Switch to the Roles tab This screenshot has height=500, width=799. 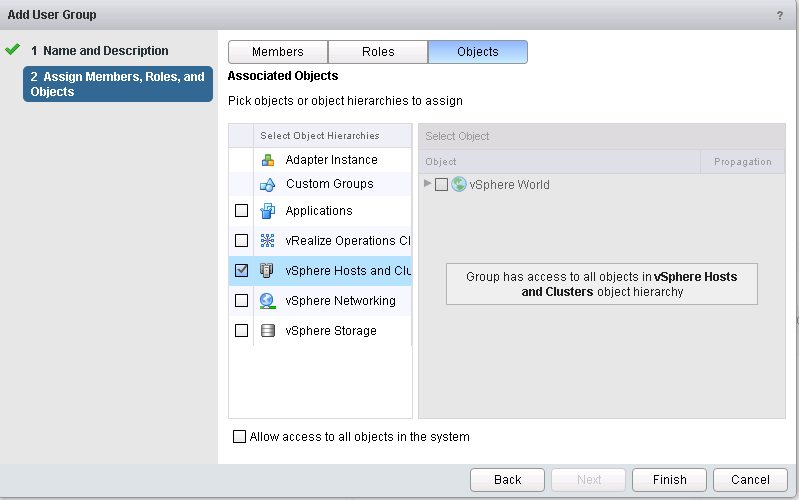[x=378, y=52]
